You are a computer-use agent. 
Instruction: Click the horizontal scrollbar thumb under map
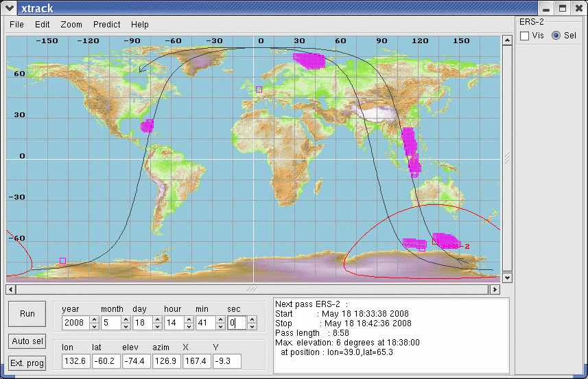(x=252, y=289)
